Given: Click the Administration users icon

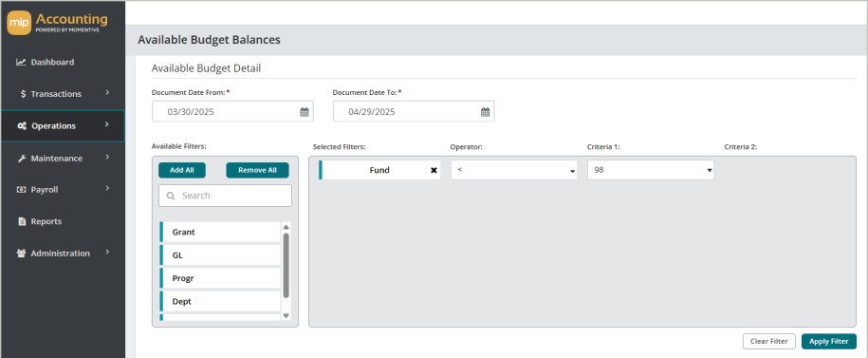Looking at the screenshot, I should tap(22, 254).
